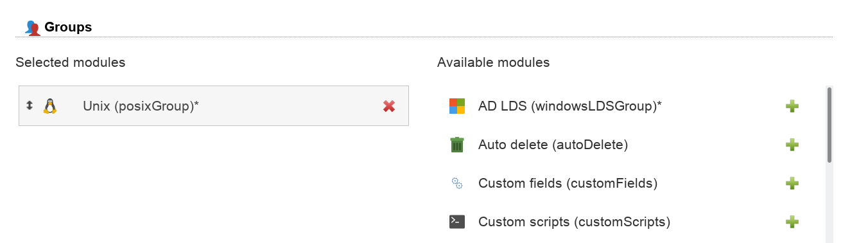
Task: Click the Custom scripts terminal icon
Action: coord(456,222)
